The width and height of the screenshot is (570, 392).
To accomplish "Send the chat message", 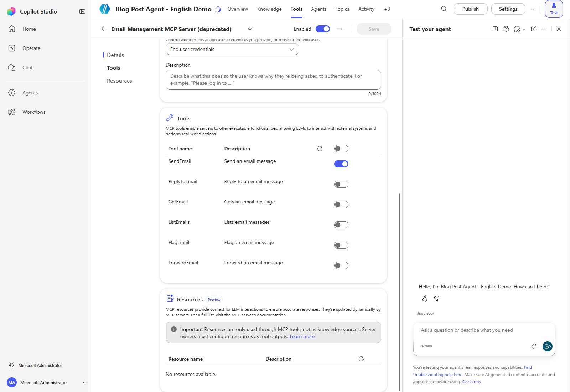I will (548, 346).
